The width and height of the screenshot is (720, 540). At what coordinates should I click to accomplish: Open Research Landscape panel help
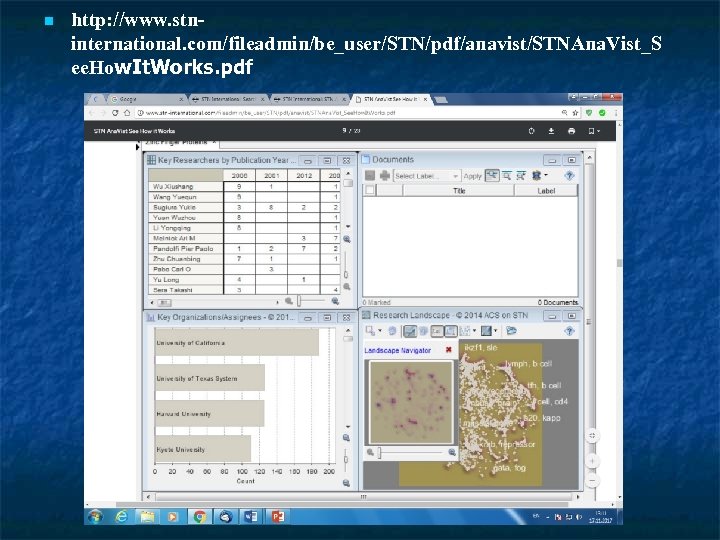tap(569, 331)
